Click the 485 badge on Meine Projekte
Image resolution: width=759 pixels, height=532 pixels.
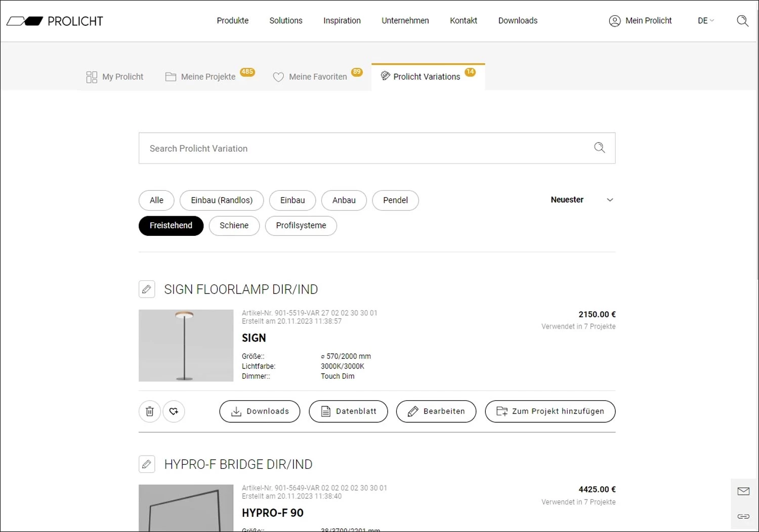pyautogui.click(x=247, y=72)
